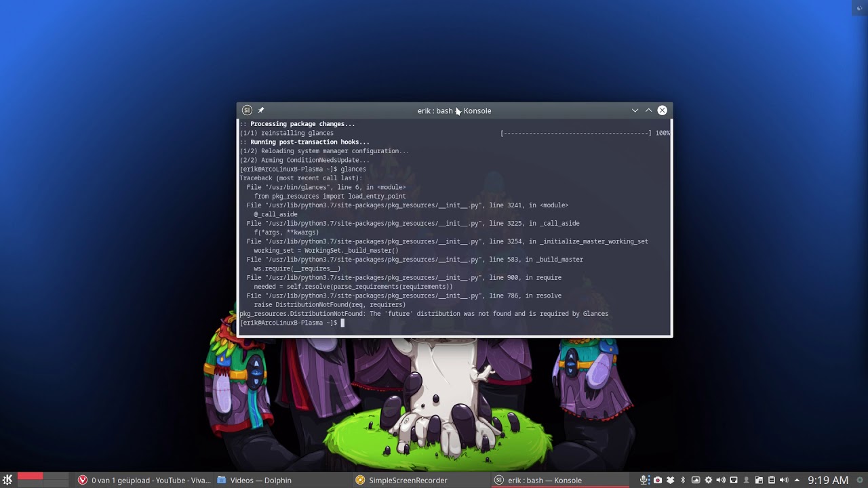Click the traceback line 'line 786, in resolve'
This screenshot has width=868, height=488.
point(404,296)
